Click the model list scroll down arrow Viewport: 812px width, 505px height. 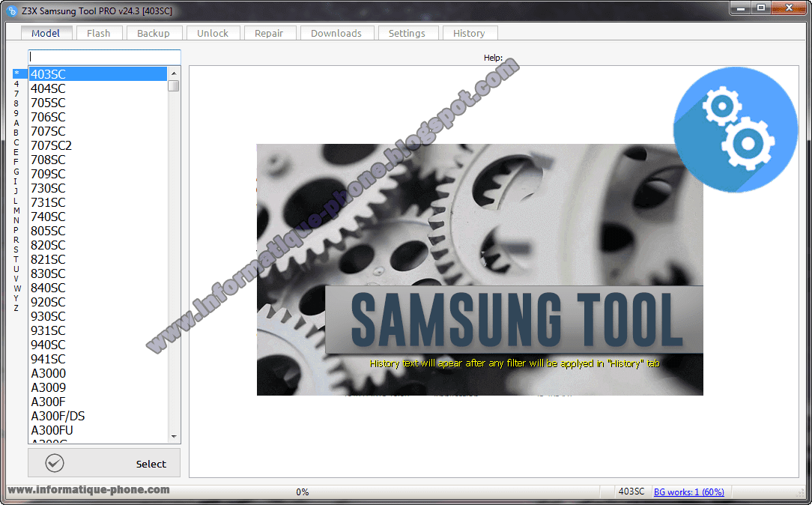174,437
